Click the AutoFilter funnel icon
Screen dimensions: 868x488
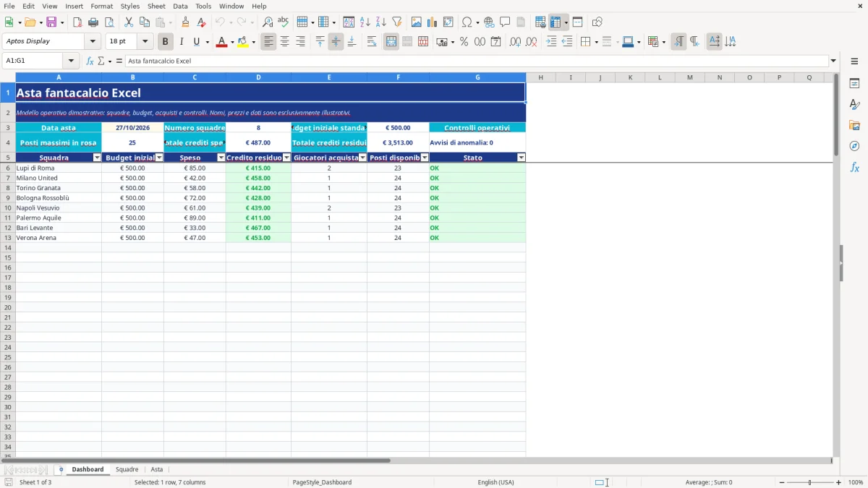pos(397,22)
